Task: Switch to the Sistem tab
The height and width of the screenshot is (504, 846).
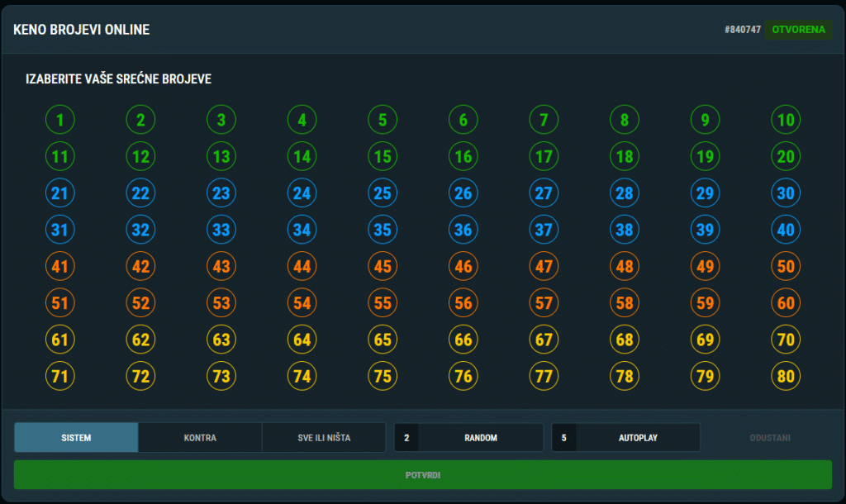Action: (x=76, y=438)
